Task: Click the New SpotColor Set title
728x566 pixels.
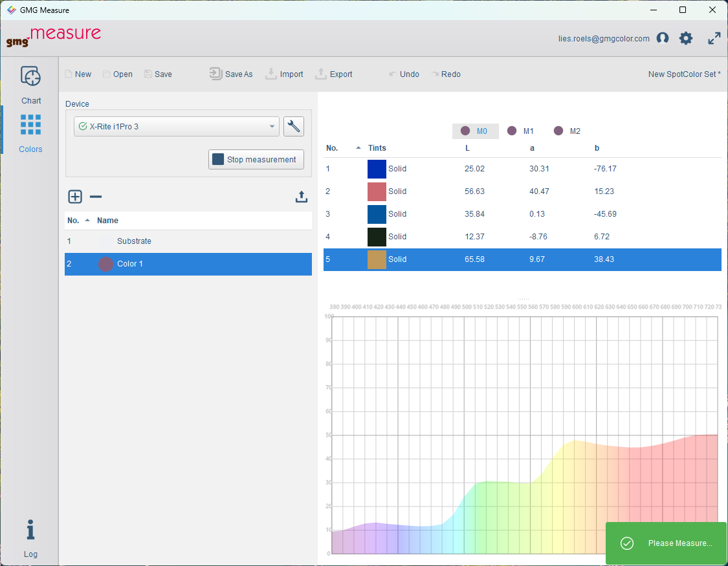Action: point(685,74)
